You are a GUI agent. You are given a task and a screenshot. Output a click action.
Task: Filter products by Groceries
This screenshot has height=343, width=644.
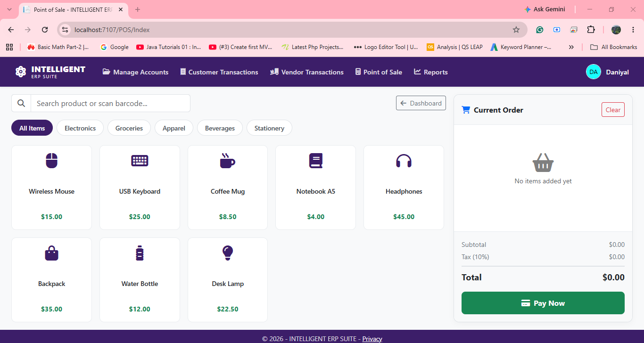(x=129, y=128)
